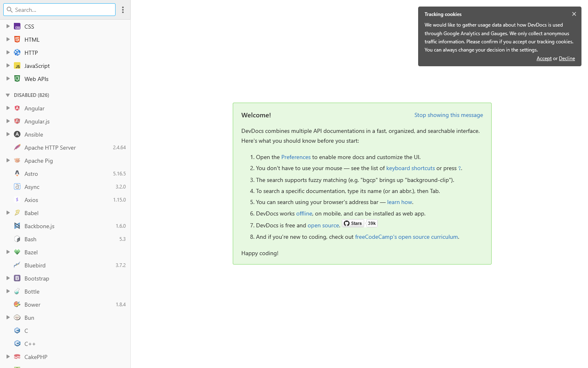This screenshot has width=588, height=368.
Task: Open the keyboard shortcuts link
Action: pyautogui.click(x=410, y=168)
